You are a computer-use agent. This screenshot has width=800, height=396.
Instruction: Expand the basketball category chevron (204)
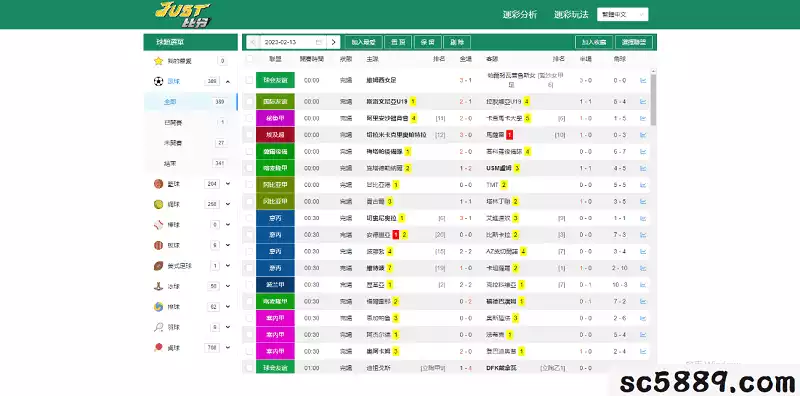click(x=228, y=184)
